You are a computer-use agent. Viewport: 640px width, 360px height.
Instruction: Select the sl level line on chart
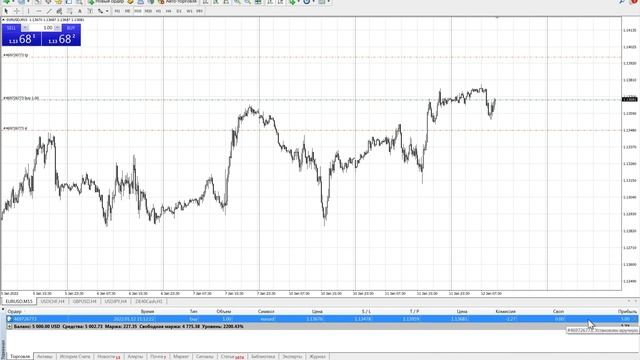click(312, 129)
